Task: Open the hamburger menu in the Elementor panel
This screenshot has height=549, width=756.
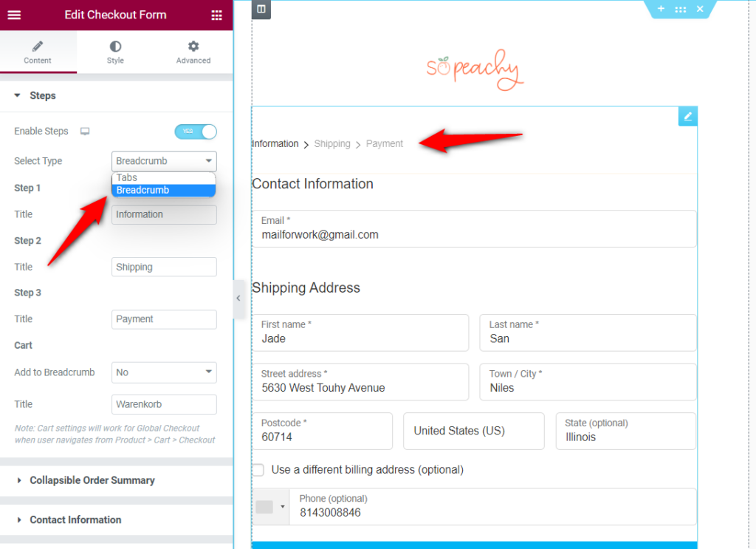Action: click(14, 15)
